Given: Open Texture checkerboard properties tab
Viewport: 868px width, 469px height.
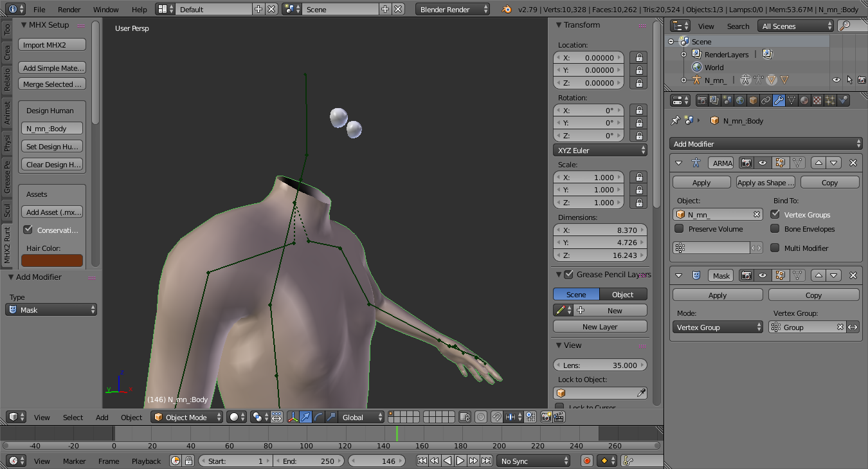Looking at the screenshot, I should coord(817,100).
